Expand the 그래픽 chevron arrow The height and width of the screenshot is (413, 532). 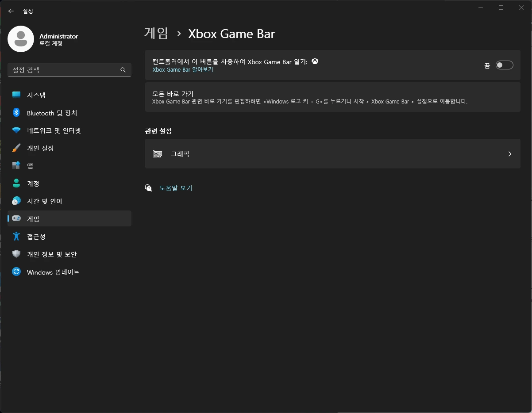click(510, 154)
